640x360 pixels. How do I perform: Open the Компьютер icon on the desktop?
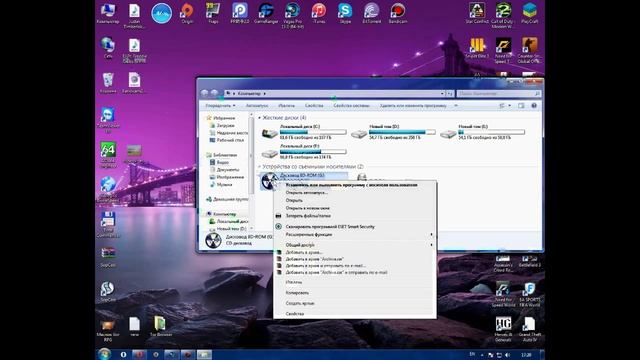pos(108,13)
